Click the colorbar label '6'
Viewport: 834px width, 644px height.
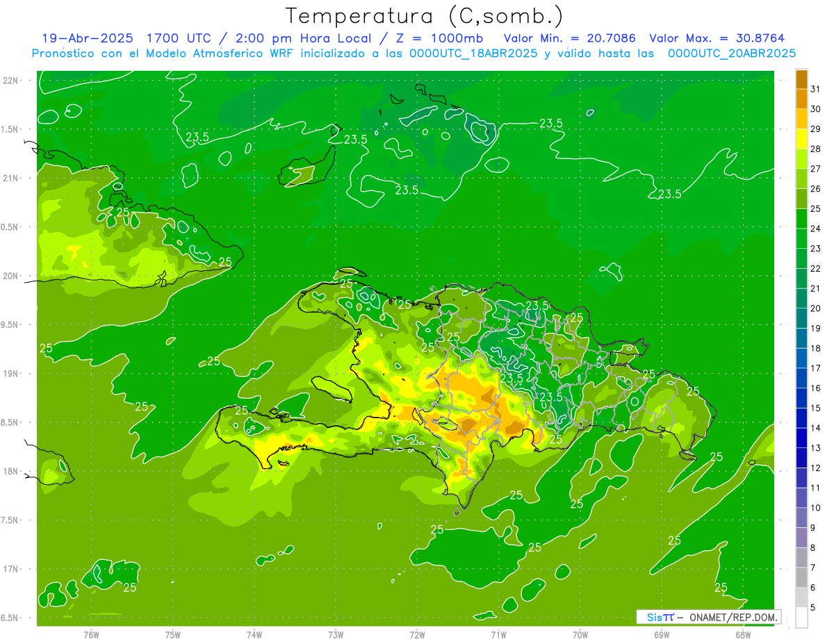813,588
